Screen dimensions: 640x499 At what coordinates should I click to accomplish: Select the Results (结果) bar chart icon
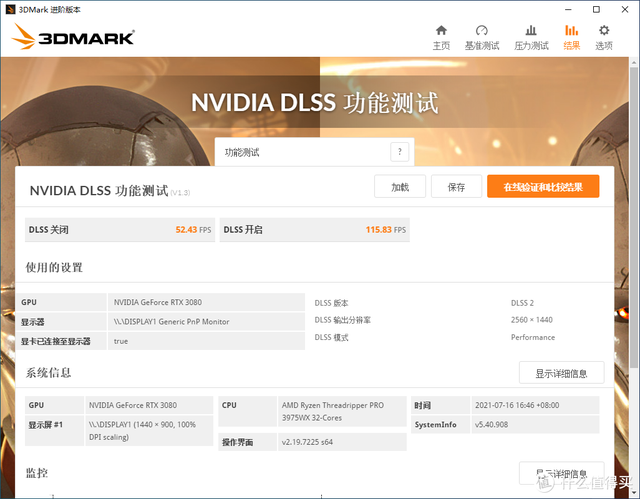[x=571, y=38]
